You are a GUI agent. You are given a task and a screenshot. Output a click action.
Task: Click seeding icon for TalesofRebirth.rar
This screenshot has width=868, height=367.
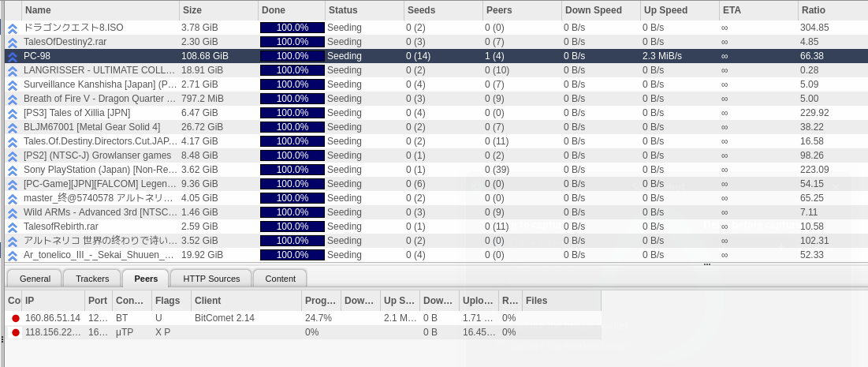pos(13,227)
